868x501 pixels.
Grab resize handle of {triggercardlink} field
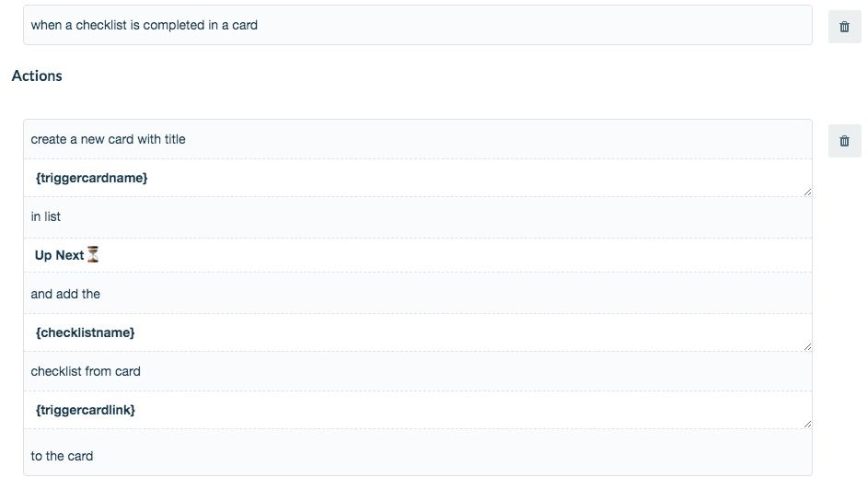pyautogui.click(x=807, y=424)
